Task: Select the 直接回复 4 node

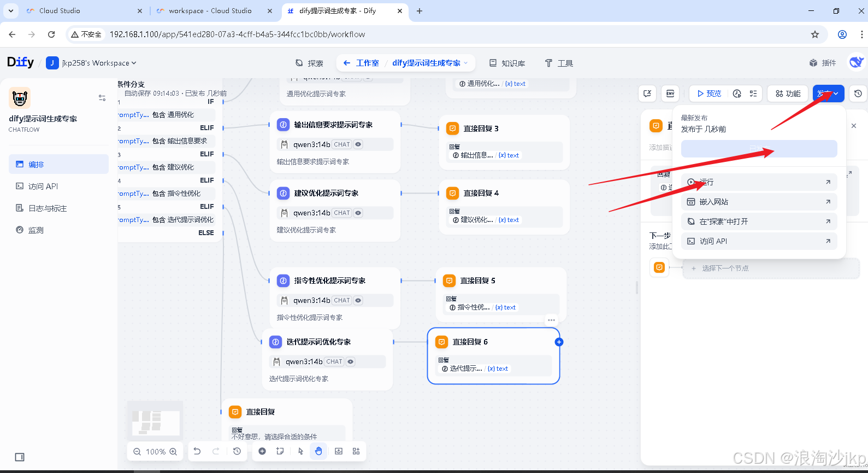Action: (x=504, y=207)
